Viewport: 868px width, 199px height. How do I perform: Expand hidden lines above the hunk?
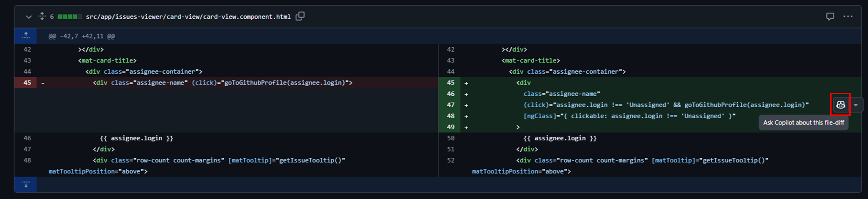(26, 36)
